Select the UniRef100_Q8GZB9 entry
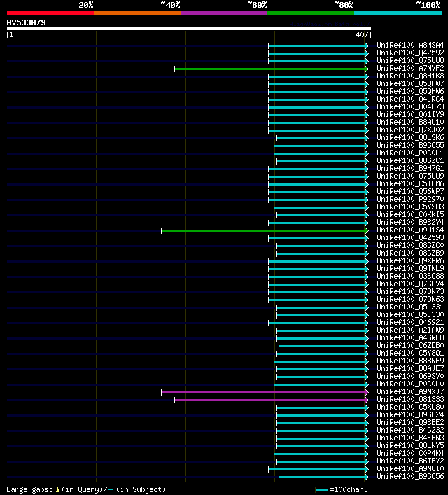 tap(410, 253)
